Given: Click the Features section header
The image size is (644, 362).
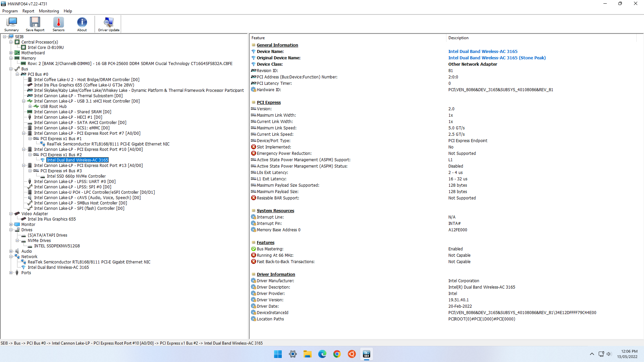Looking at the screenshot, I should click(265, 243).
